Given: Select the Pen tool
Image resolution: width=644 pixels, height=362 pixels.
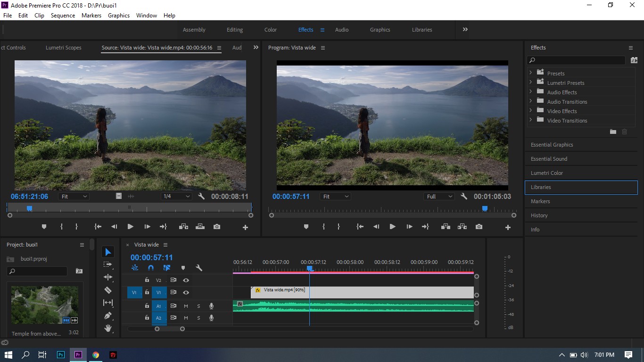Looking at the screenshot, I should (x=108, y=315).
